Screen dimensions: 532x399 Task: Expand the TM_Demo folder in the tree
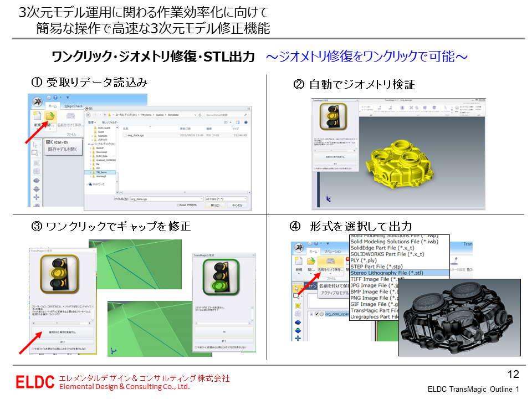[x=90, y=172]
